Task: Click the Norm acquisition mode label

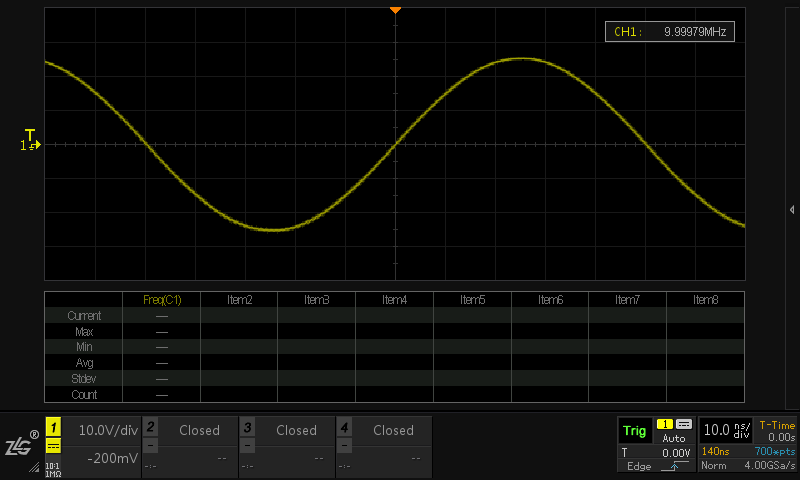Action: click(713, 466)
